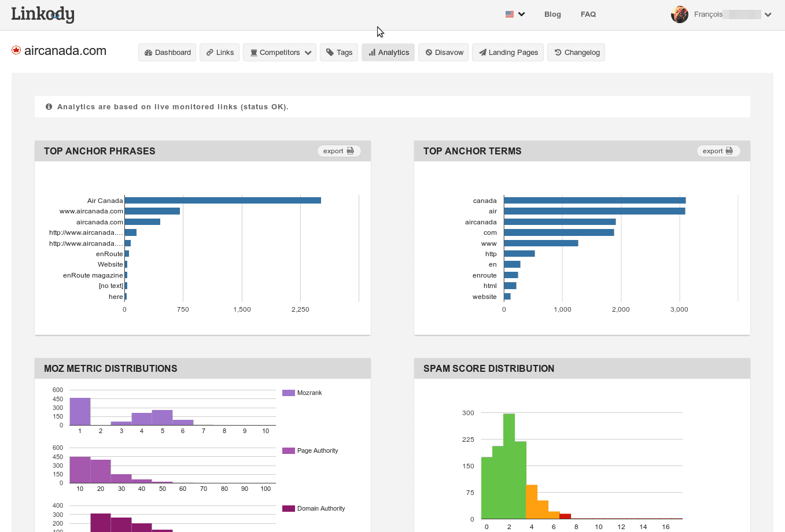785x532 pixels.
Task: Click the user avatar thumbnail in the header
Action: point(680,14)
